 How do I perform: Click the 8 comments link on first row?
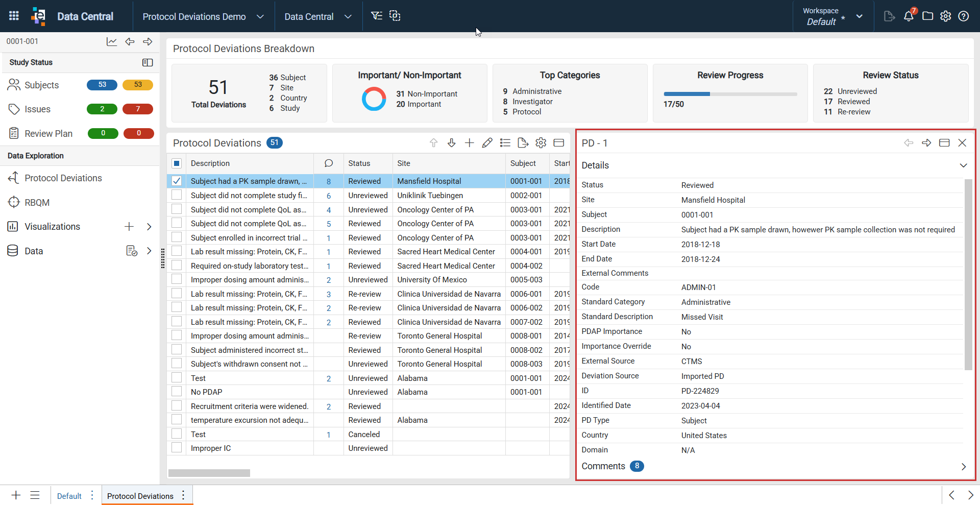pyautogui.click(x=329, y=181)
